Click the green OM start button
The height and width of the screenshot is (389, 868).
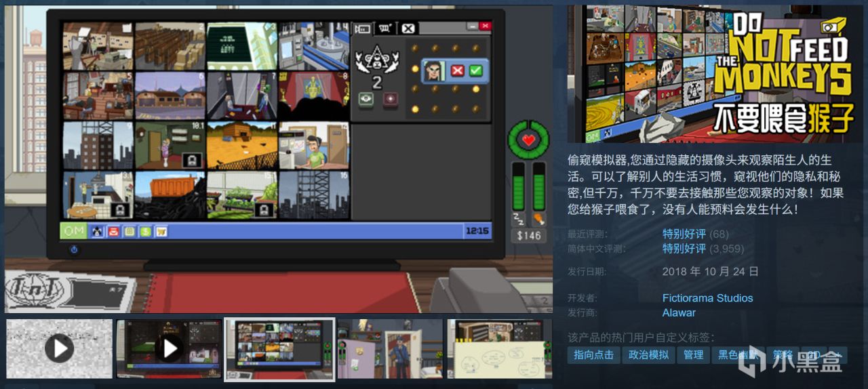[73, 231]
